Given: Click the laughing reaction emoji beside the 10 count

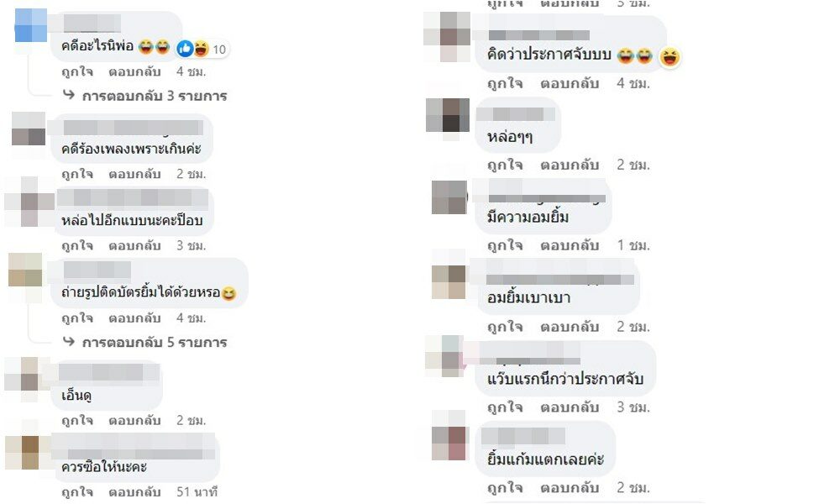Looking at the screenshot, I should pos(201,49).
